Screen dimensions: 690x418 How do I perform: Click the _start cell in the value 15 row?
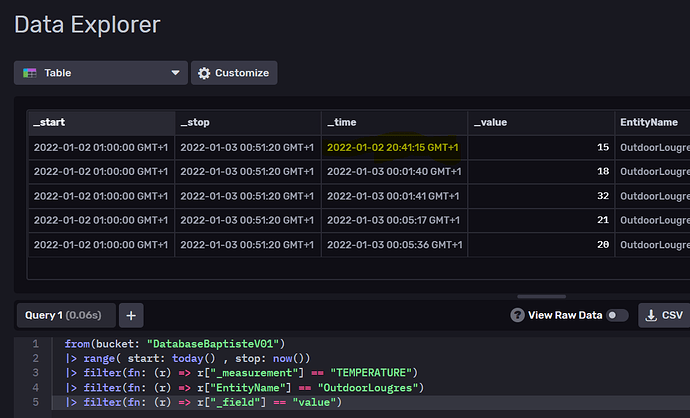pos(101,147)
